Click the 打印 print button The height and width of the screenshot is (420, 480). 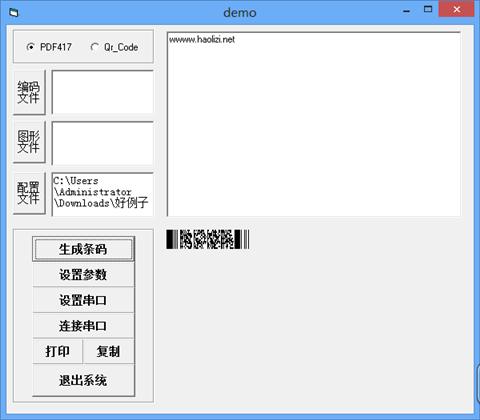(57, 351)
